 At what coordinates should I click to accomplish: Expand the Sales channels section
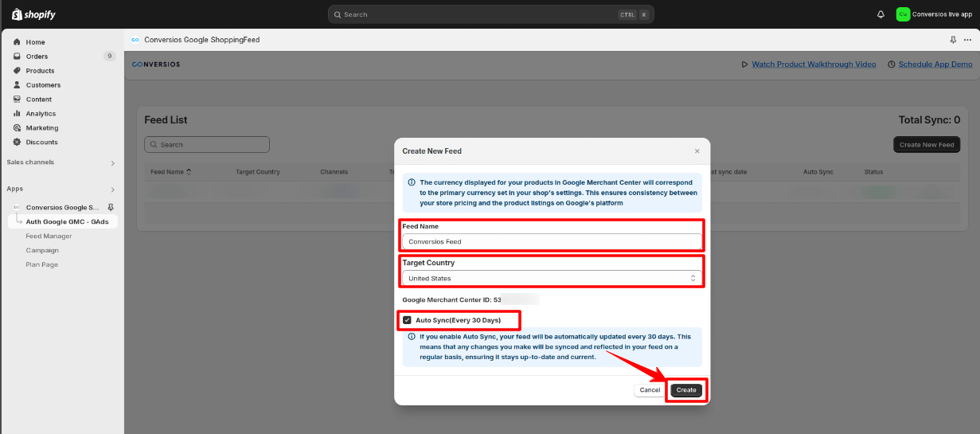[x=112, y=162]
